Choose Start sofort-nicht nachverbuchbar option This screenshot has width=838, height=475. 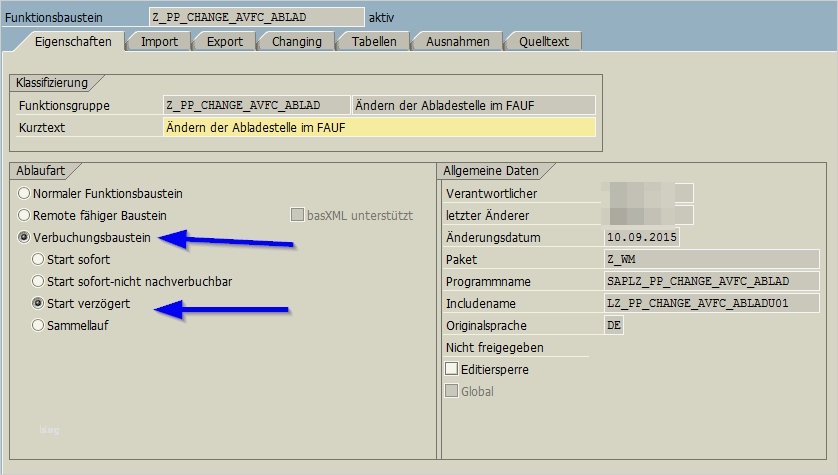tap(37, 281)
